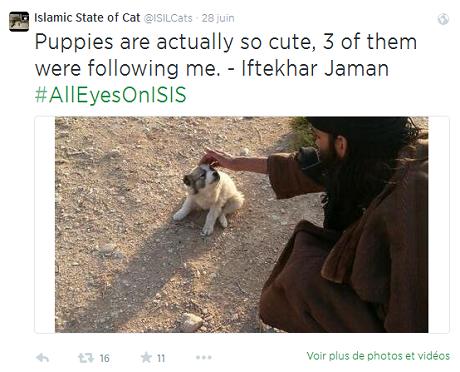The height and width of the screenshot is (372, 460).
Task: Open the Islamic State of Cat profile name
Action: 87,18
